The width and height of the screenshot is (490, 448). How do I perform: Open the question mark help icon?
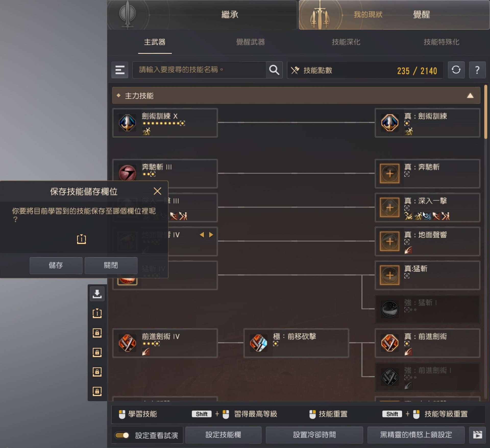click(477, 70)
